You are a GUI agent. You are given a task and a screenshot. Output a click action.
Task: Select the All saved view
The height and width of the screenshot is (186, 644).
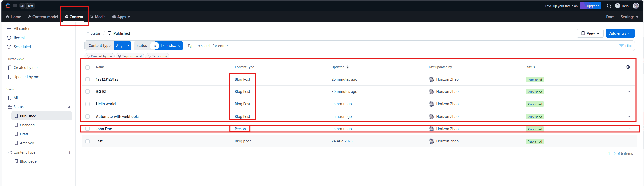coord(13,98)
